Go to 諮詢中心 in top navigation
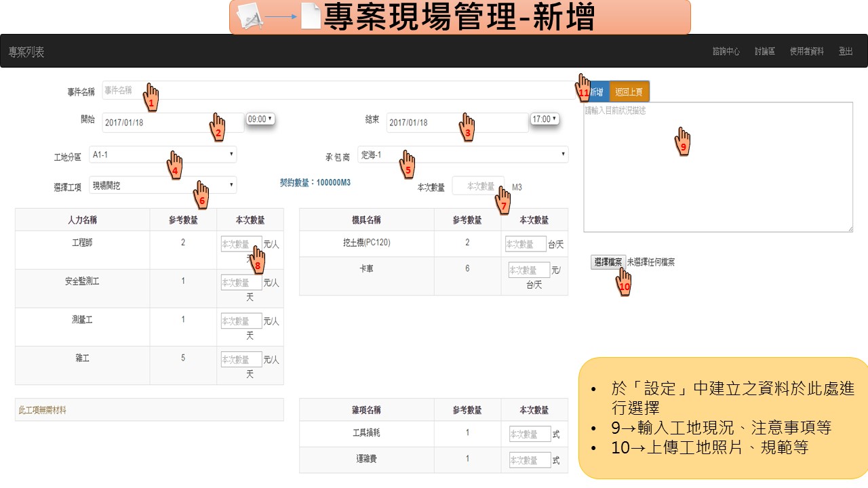This screenshot has width=868, height=488. pyautogui.click(x=726, y=52)
